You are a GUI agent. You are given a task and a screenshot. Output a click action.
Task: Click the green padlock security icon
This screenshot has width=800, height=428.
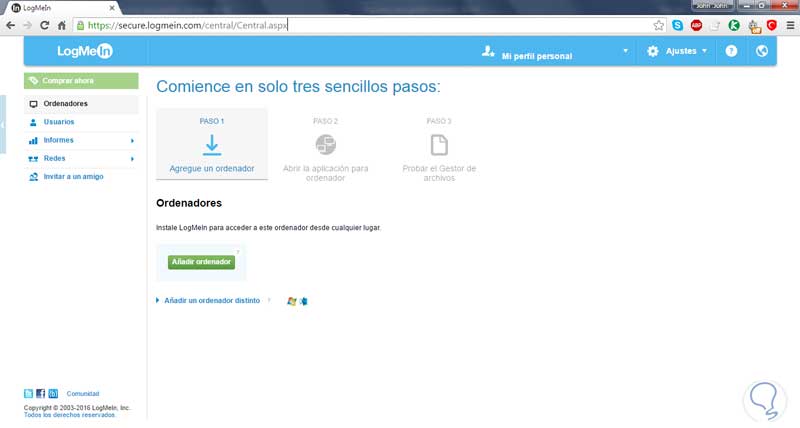pyautogui.click(x=80, y=25)
